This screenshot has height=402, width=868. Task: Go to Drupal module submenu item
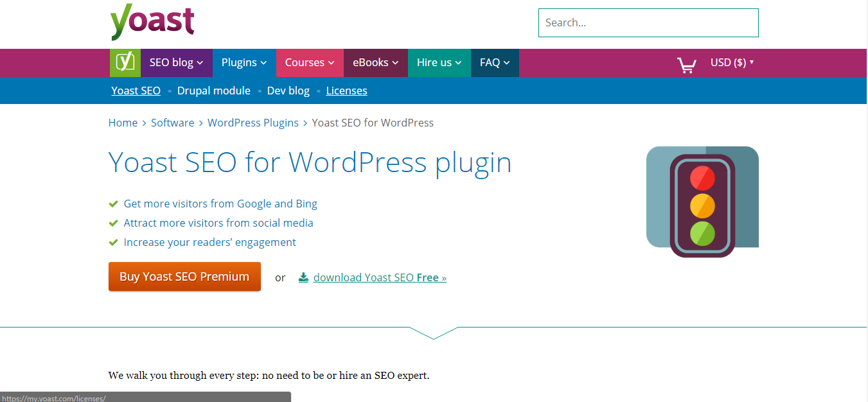tap(214, 91)
